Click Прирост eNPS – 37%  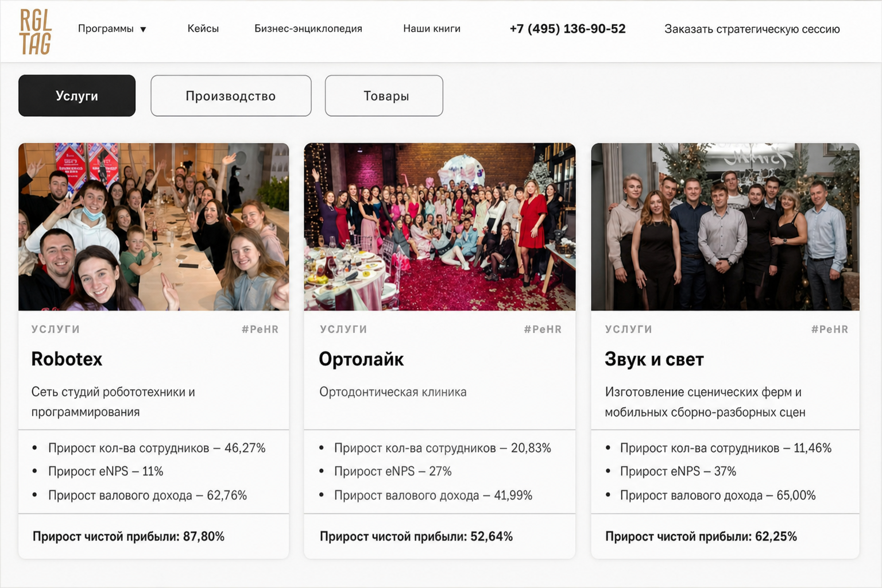click(x=678, y=471)
